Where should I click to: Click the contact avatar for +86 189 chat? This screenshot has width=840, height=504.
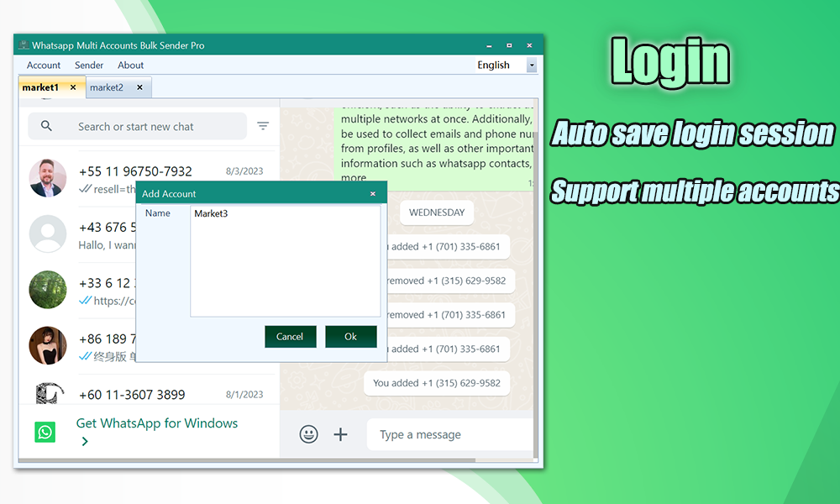pos(48,344)
